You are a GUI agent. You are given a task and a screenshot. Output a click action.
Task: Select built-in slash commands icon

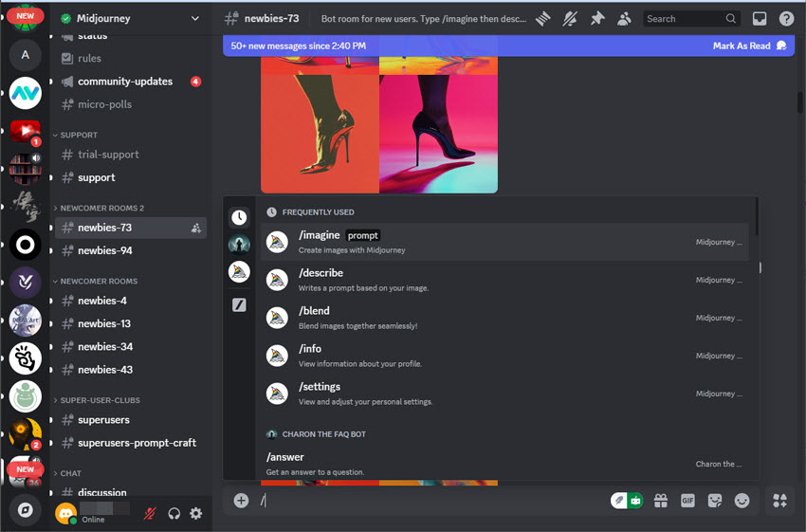pyautogui.click(x=239, y=304)
